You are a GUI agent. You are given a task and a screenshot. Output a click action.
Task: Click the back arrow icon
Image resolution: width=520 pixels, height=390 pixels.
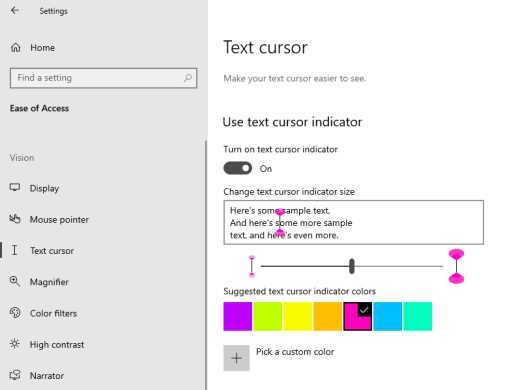pyautogui.click(x=15, y=11)
